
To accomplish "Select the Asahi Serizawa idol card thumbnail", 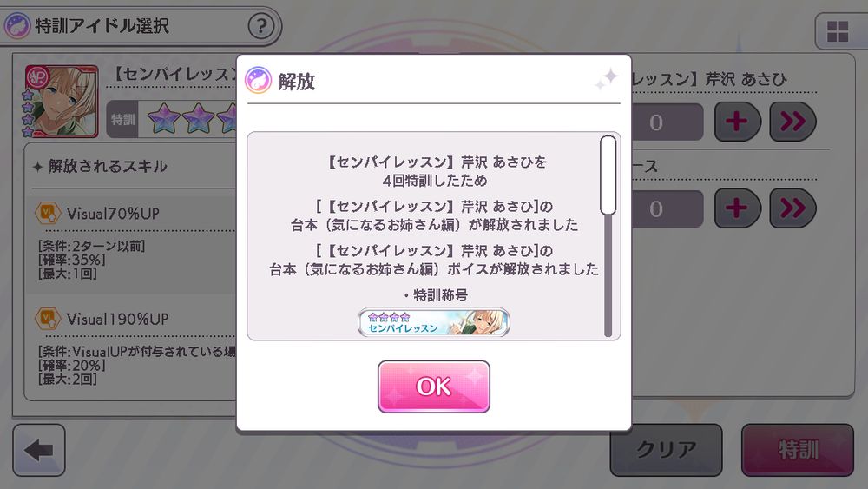I will 62,102.
